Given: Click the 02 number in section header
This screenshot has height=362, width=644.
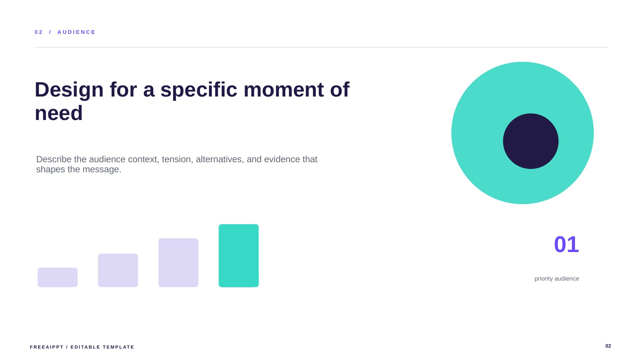Looking at the screenshot, I should tap(39, 32).
